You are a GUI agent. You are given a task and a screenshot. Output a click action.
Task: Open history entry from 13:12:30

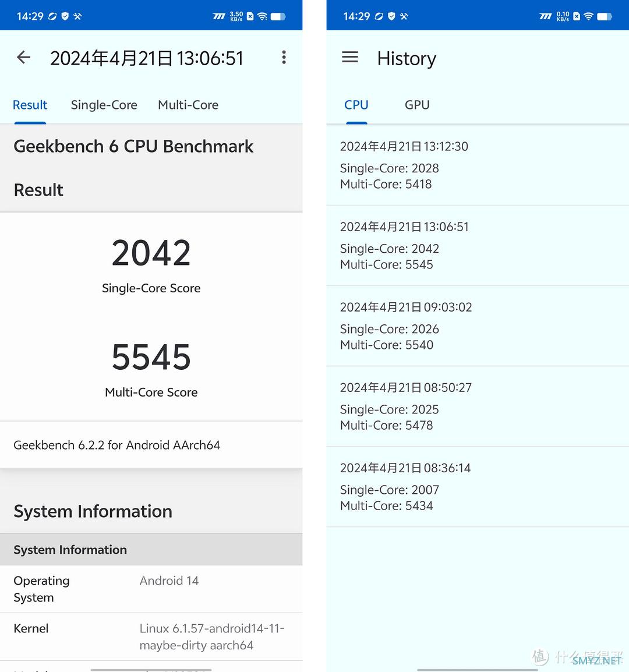[x=478, y=165]
